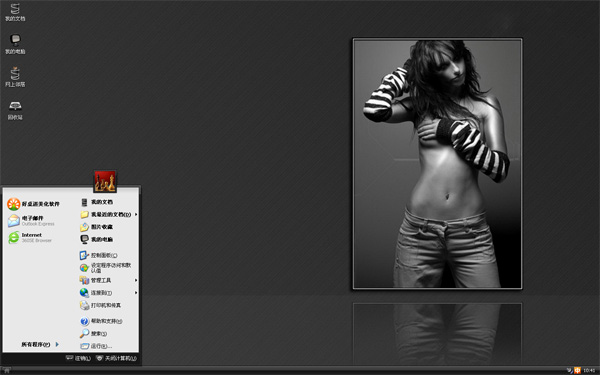The width and height of the screenshot is (600, 375).
Task: Open the 360SE Browser Internet shortcut
Action: point(29,238)
